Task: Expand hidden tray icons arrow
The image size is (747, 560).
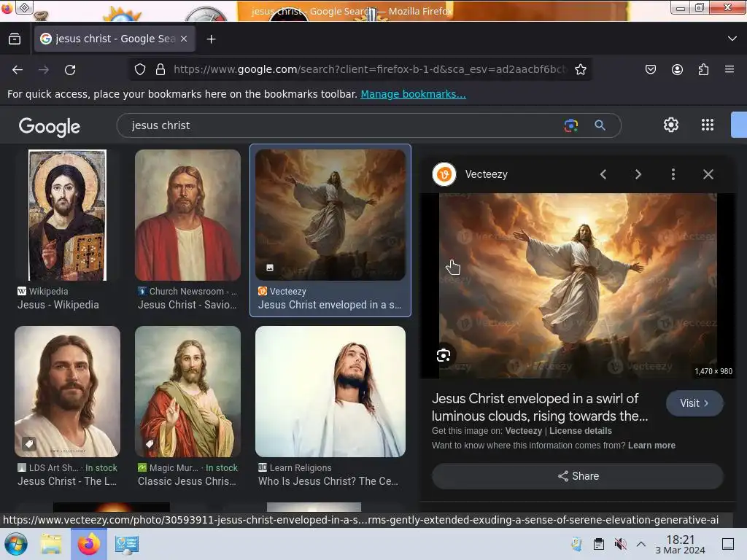Action: 641,544
